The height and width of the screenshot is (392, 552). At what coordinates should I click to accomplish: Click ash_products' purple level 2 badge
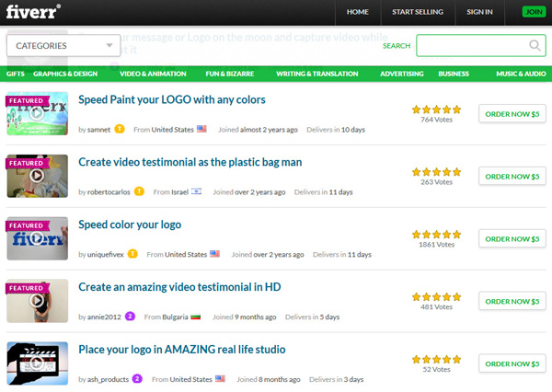[137, 378]
